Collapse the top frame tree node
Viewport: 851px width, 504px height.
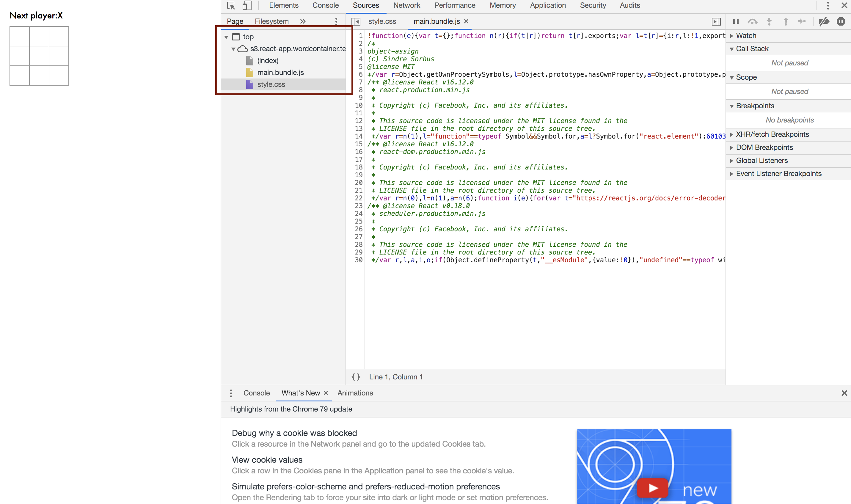pos(226,37)
